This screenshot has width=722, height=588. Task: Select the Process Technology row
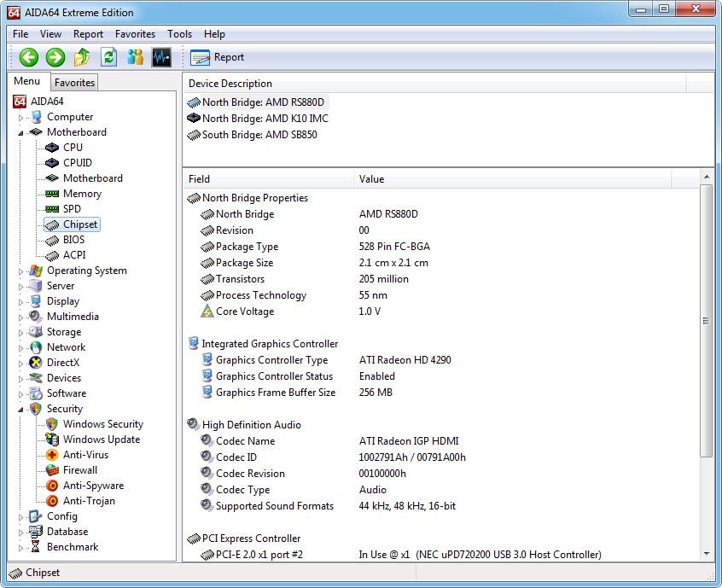click(442, 295)
